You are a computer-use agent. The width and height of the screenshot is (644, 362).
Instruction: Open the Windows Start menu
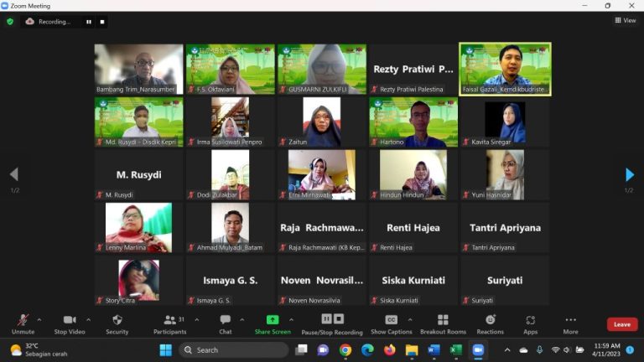point(166,350)
